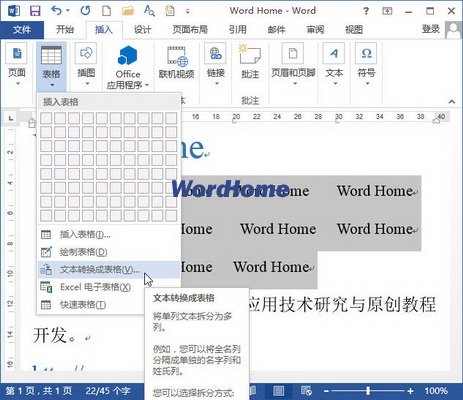Choose Excel 电子表格(X) menu entry
This screenshot has height=400, width=463.
(x=109, y=287)
